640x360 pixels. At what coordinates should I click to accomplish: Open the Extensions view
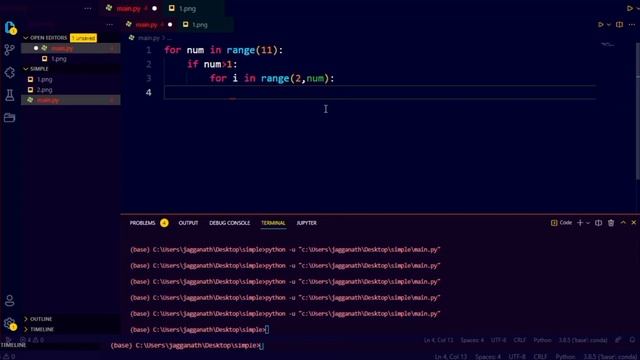point(9,73)
